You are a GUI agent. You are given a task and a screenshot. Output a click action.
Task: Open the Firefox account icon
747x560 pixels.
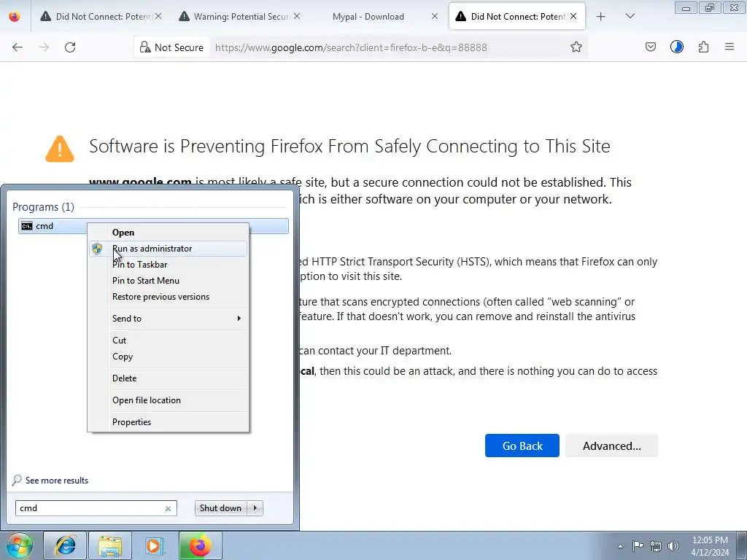tap(676, 47)
